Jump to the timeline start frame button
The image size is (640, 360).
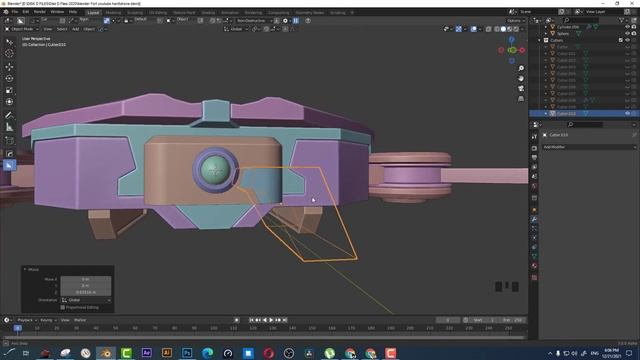pos(251,320)
